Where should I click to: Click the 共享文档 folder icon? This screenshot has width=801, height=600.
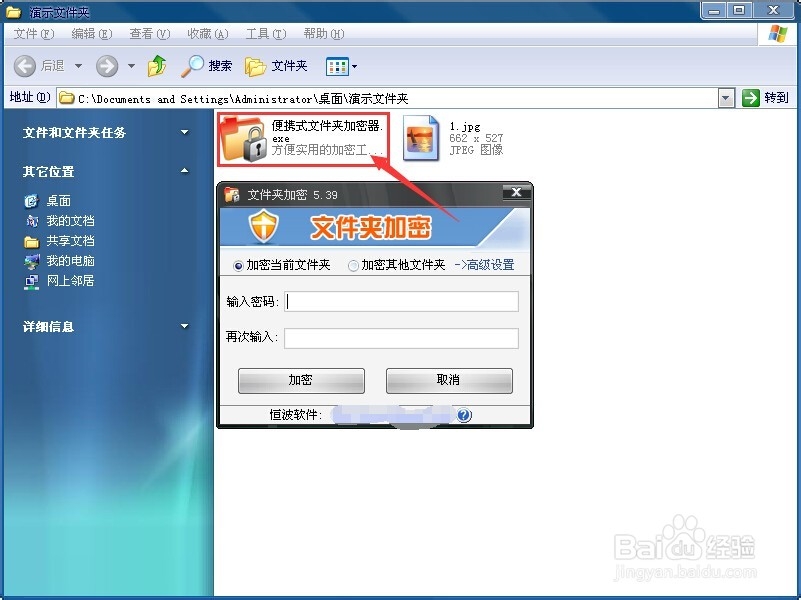[x=31, y=241]
